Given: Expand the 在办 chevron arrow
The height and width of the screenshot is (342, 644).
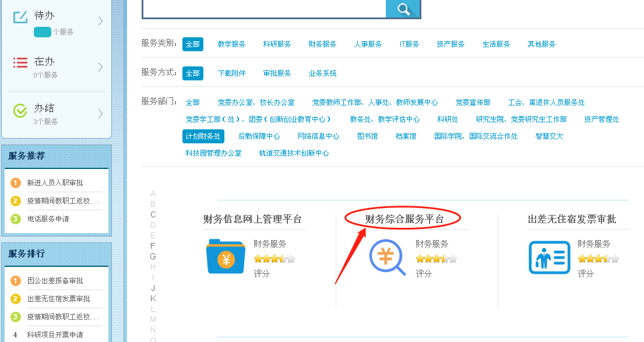Looking at the screenshot, I should click(100, 67).
